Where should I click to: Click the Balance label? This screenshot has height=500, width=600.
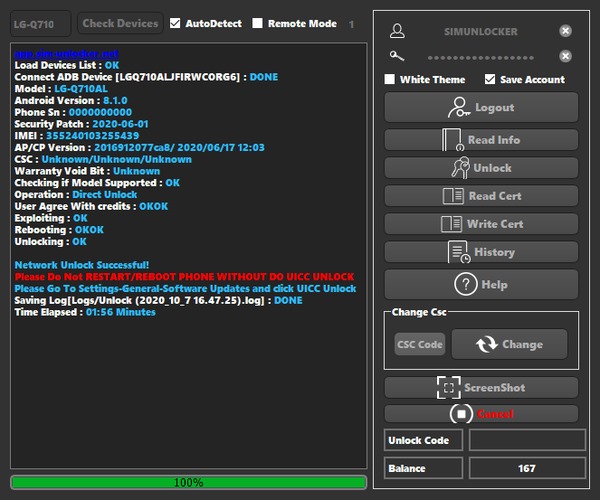pos(407,469)
